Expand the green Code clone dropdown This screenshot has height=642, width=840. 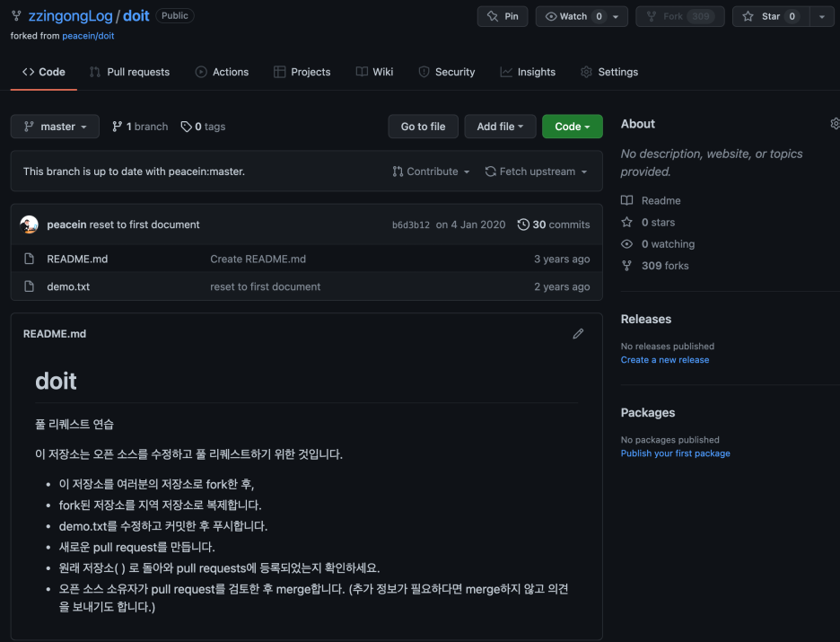tap(573, 127)
